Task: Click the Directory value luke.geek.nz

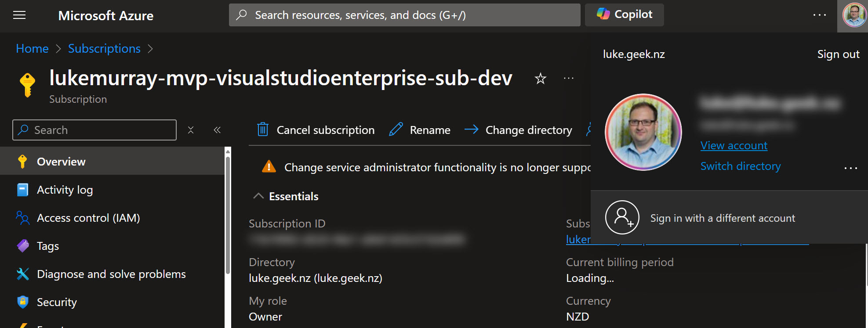Action: pos(316,278)
